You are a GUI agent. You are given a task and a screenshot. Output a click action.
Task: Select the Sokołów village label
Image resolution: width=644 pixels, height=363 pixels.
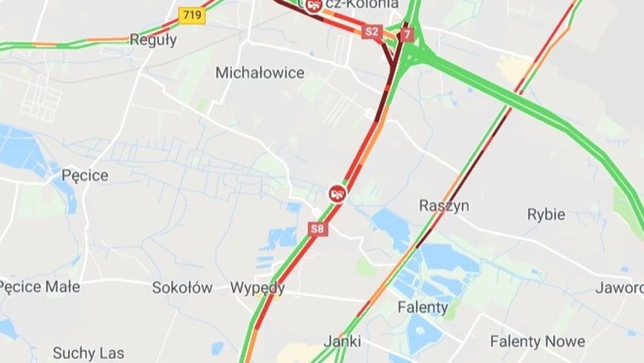[x=182, y=287]
